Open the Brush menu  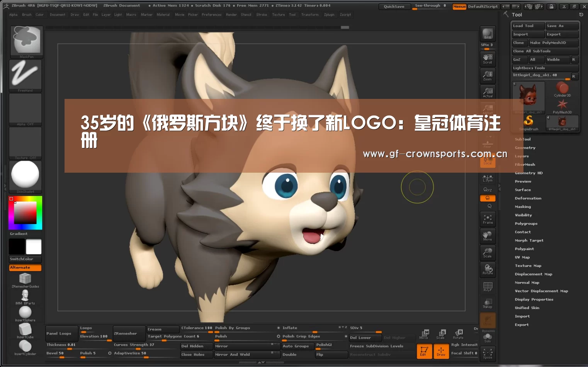point(27,15)
